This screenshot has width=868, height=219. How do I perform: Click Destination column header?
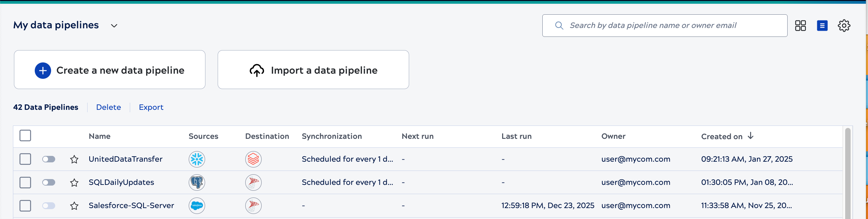(x=267, y=136)
